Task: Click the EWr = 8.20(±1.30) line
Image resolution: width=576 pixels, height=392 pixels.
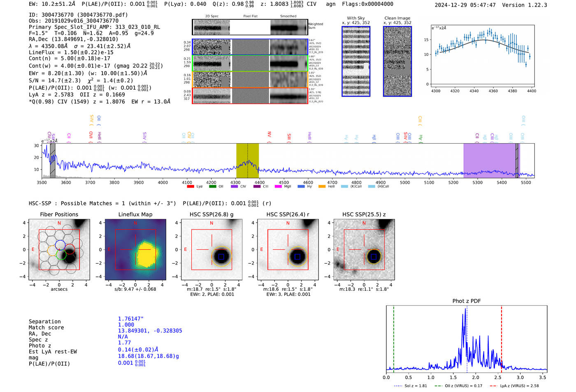Action: point(88,73)
